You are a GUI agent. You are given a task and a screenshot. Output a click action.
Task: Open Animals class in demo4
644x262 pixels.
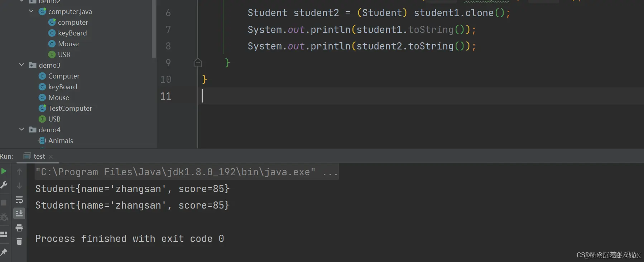point(61,140)
